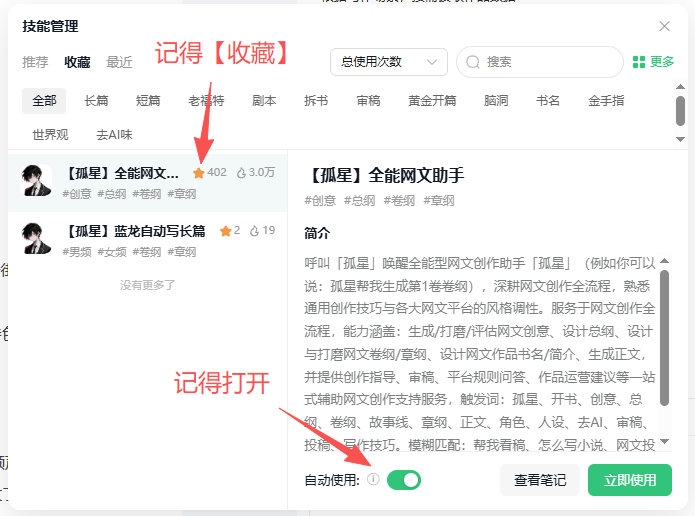Image resolution: width=695 pixels, height=516 pixels.
Task: Click the 立即使用 button
Action: (x=630, y=480)
